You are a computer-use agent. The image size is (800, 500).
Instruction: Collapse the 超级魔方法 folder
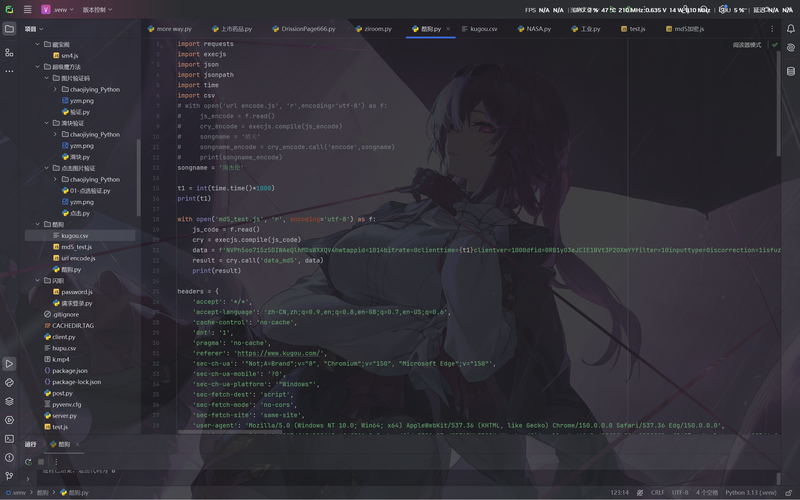tap(38, 67)
